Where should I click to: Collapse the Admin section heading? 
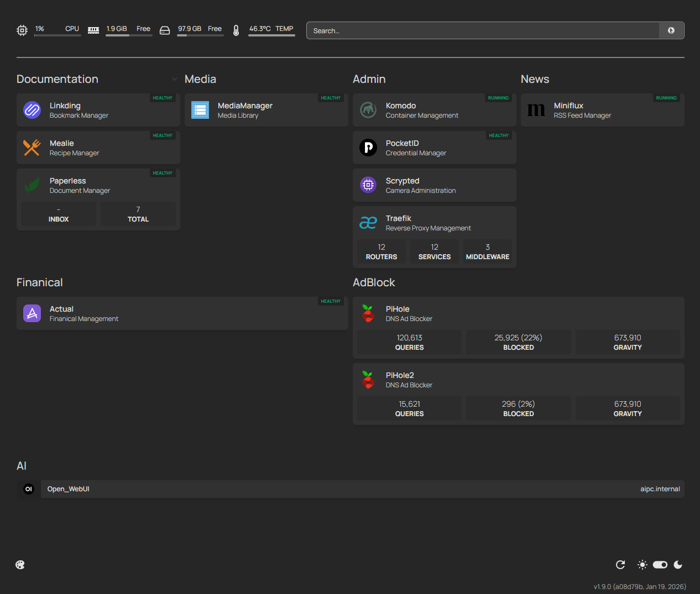click(x=369, y=79)
